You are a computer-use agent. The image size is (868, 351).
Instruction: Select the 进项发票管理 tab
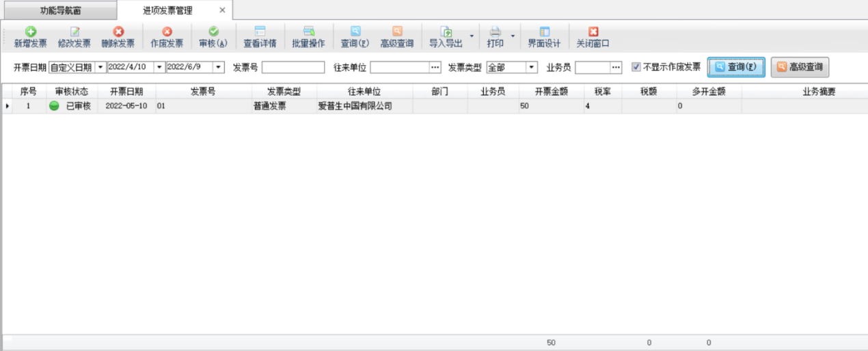[167, 10]
